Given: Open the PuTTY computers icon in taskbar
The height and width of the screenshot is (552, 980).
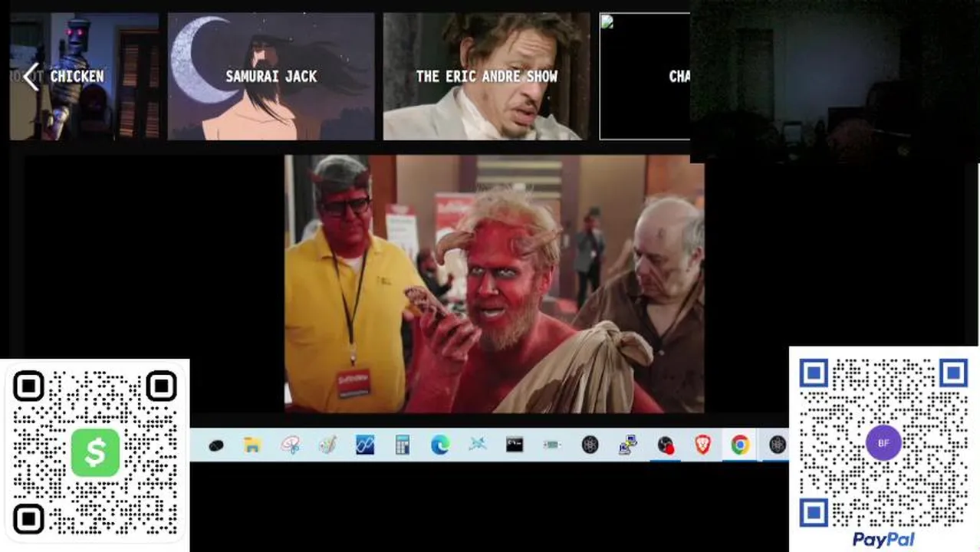Looking at the screenshot, I should click(628, 445).
